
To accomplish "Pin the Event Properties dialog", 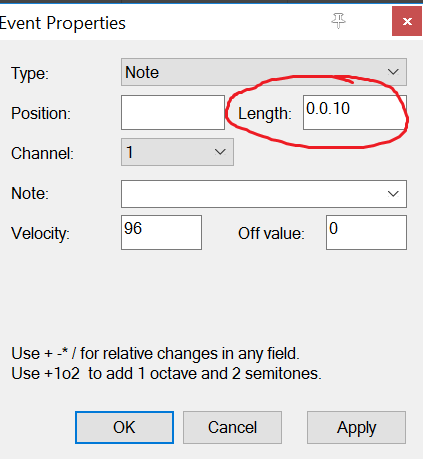I will (338, 21).
